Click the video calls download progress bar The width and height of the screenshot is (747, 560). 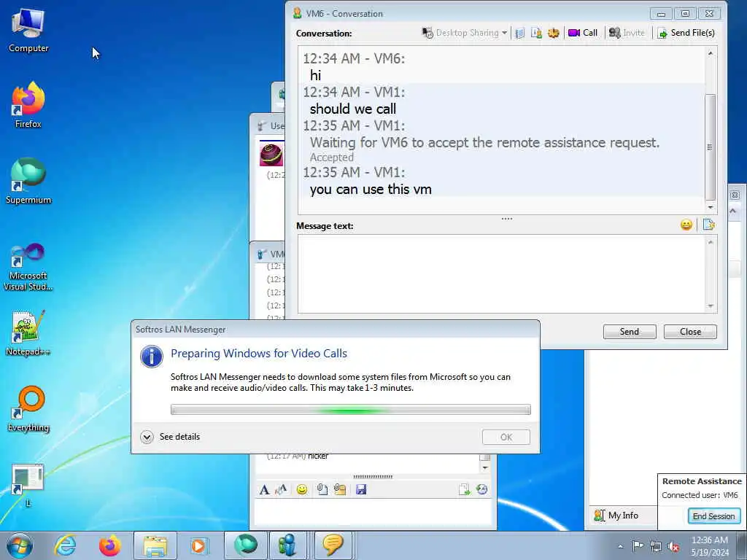[351, 410]
